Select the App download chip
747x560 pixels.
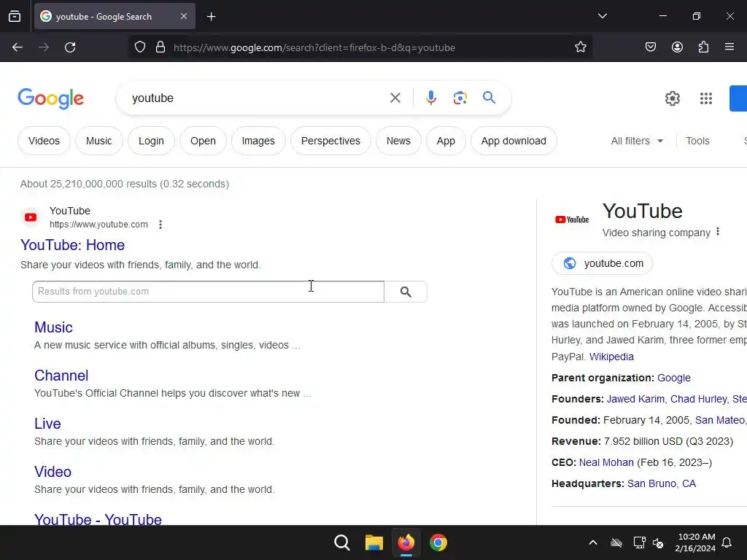[514, 141]
